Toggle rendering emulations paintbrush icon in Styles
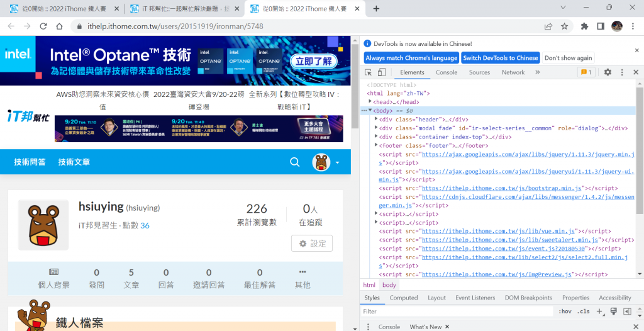 tap(614, 311)
